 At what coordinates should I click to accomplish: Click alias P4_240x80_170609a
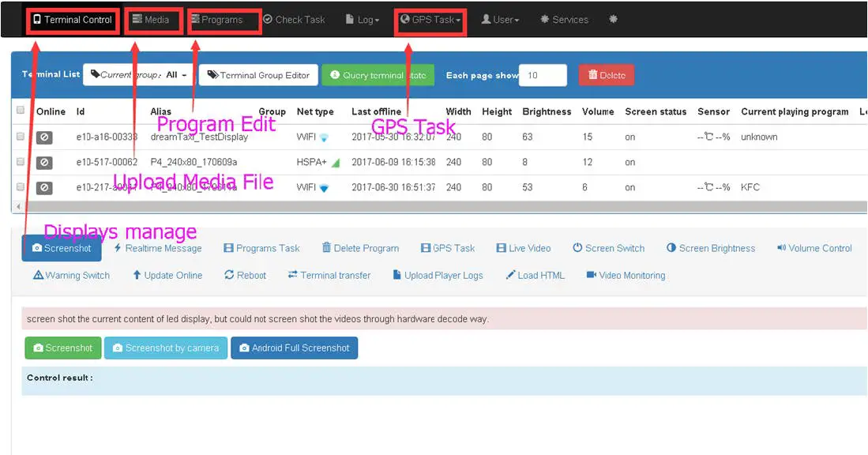pyautogui.click(x=194, y=162)
